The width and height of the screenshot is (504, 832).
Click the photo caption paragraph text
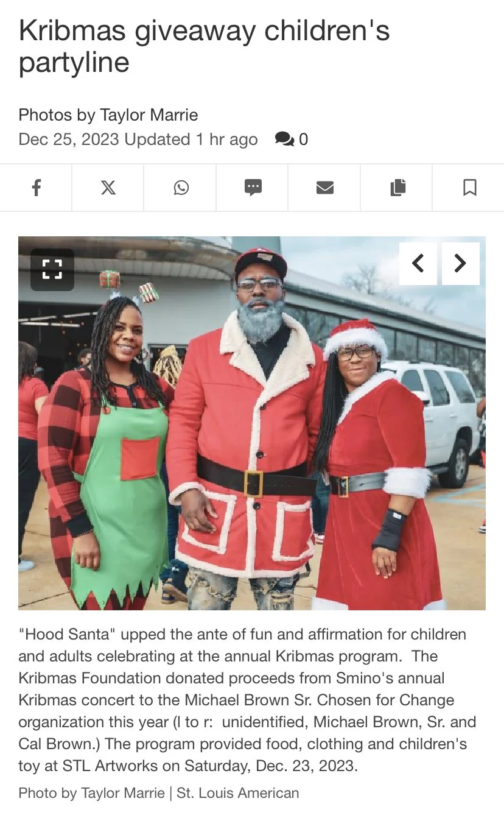247,700
